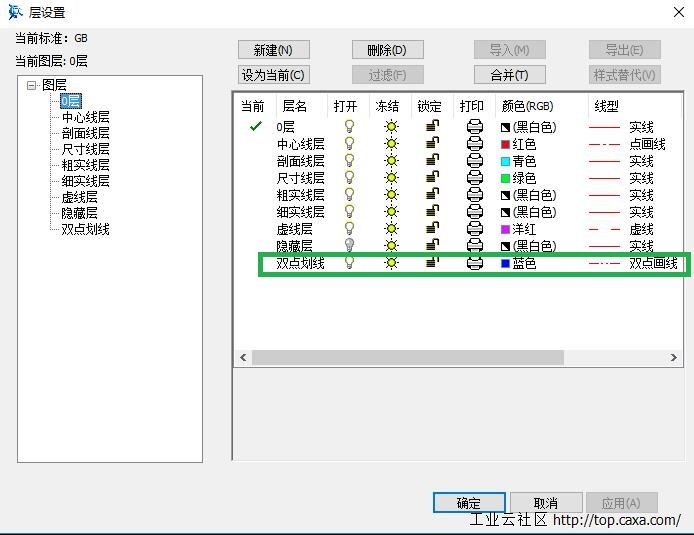The height and width of the screenshot is (535, 694).
Task: Turn off the 细实线层 light bulb
Action: [x=349, y=212]
